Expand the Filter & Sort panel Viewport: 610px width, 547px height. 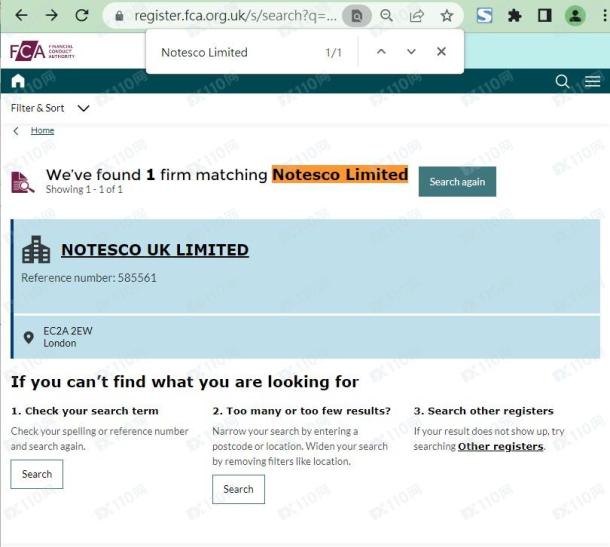point(50,108)
